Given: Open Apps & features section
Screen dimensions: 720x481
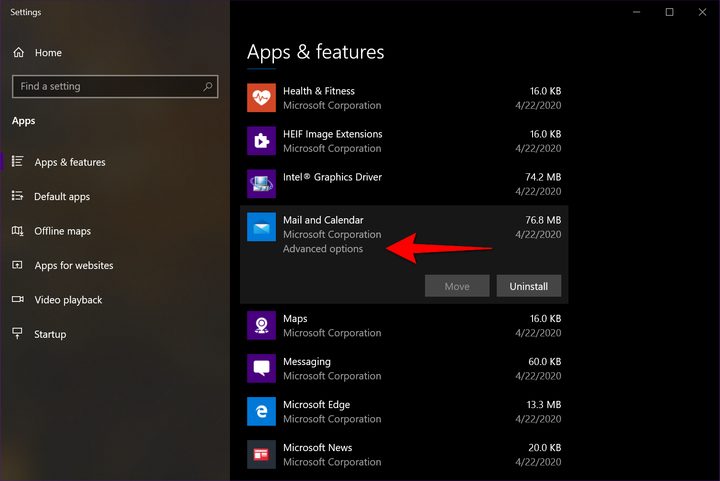Looking at the screenshot, I should (x=70, y=162).
